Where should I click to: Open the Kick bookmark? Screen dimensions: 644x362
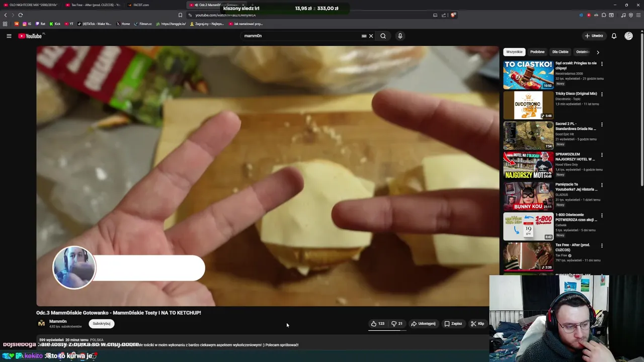55,24
